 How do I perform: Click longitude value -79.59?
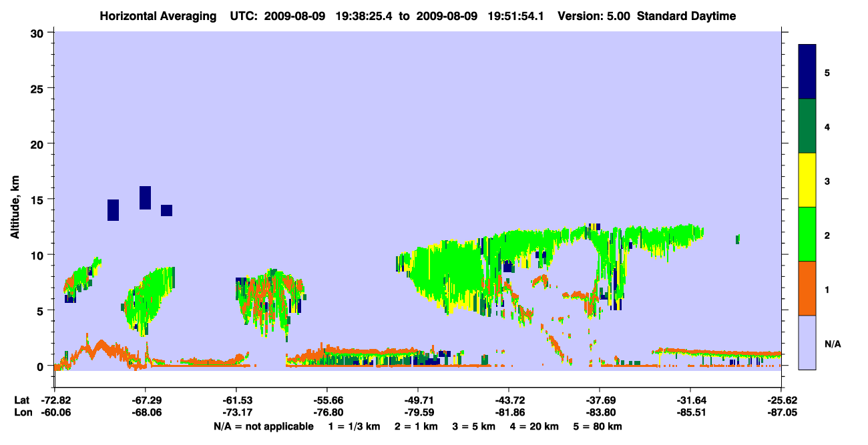click(418, 412)
